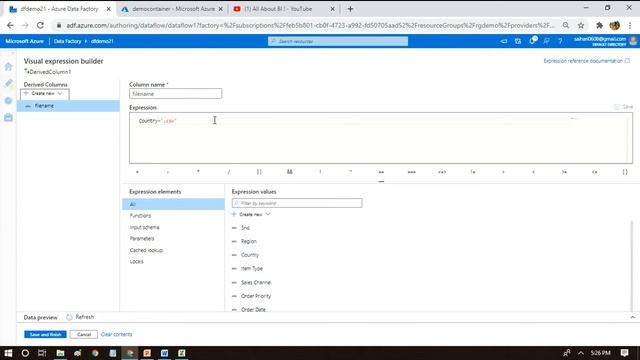
Task: Open Word from the taskbar
Action: (x=164, y=353)
